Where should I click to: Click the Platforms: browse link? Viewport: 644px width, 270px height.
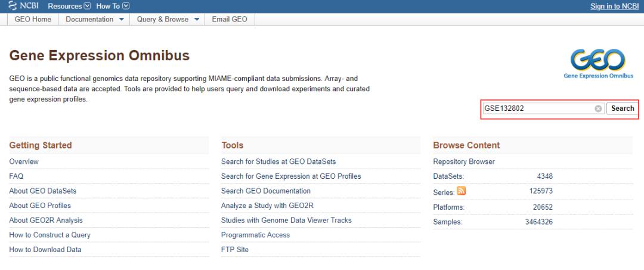click(x=449, y=207)
